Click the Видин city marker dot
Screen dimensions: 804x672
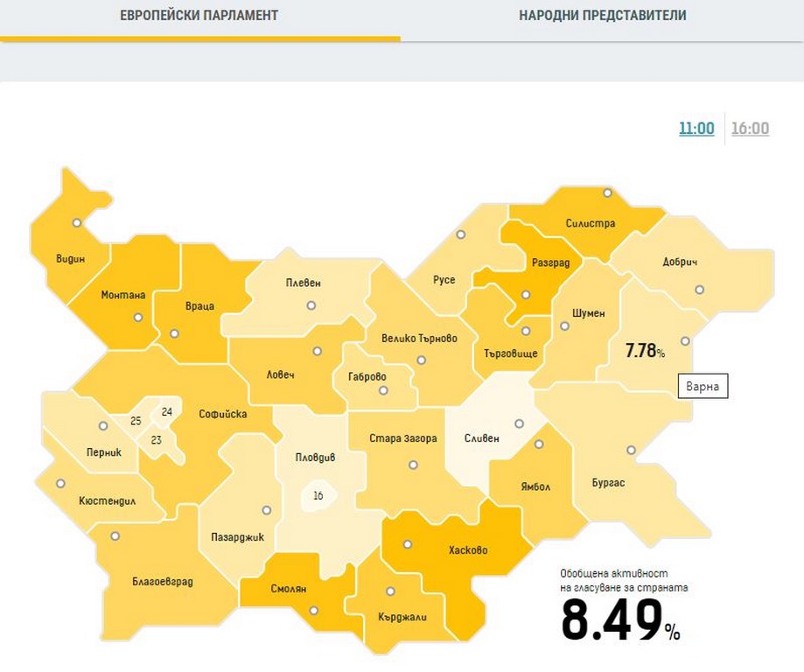point(77,223)
